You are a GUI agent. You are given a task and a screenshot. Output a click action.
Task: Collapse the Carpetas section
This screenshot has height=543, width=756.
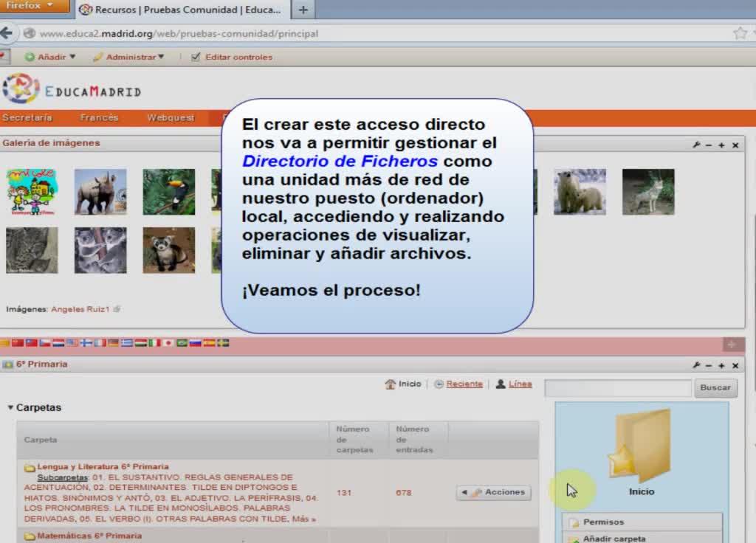pos(35,407)
